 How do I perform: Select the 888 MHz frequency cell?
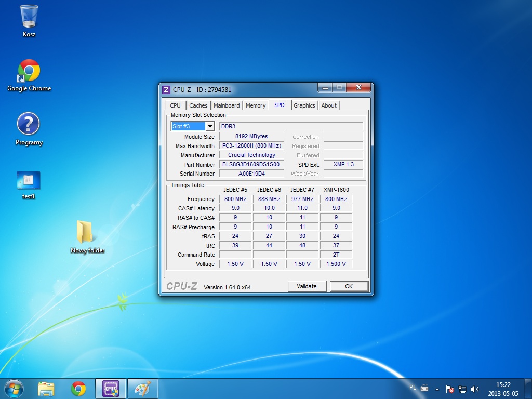click(x=269, y=199)
